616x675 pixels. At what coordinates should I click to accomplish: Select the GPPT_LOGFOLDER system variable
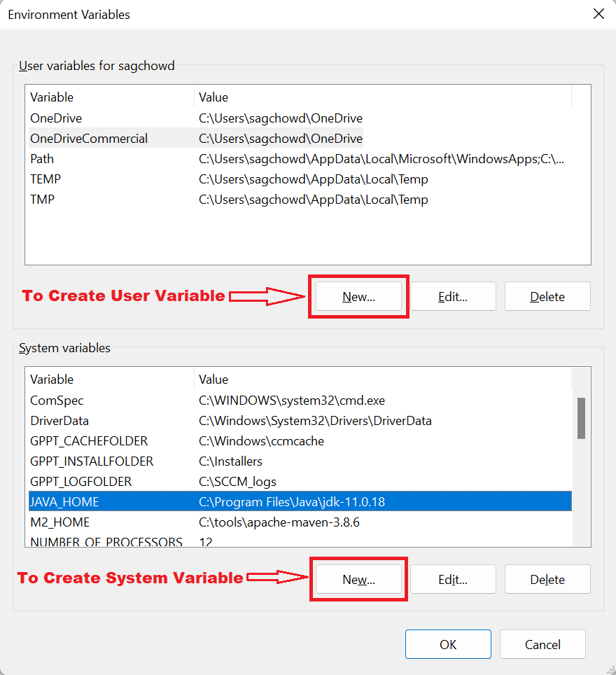(79, 481)
